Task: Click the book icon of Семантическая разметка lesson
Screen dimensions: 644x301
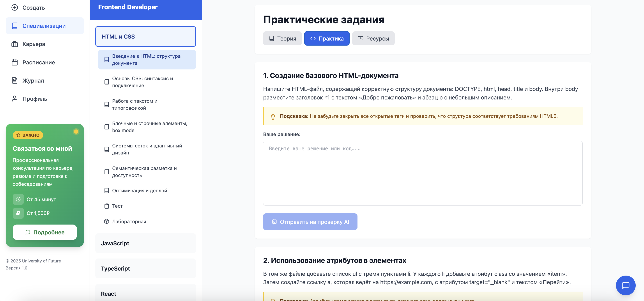Action: pyautogui.click(x=106, y=172)
